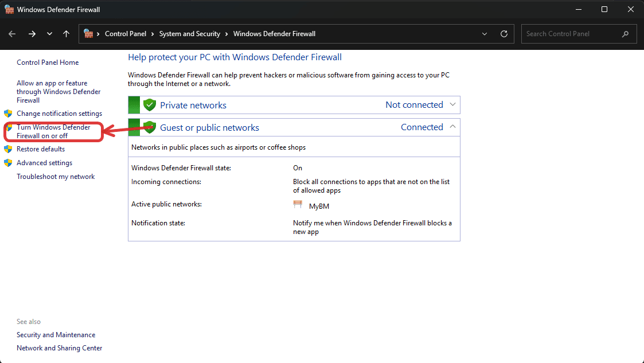The image size is (644, 363).
Task: Open Control Panel breadcrumb
Action: [x=125, y=34]
